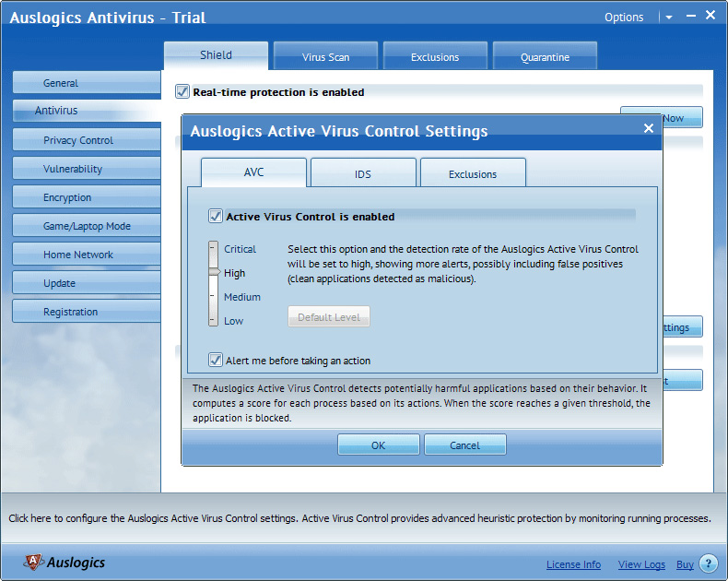Viewport: 728px width, 581px height.
Task: Toggle Alert me before taking an action
Action: [216, 360]
